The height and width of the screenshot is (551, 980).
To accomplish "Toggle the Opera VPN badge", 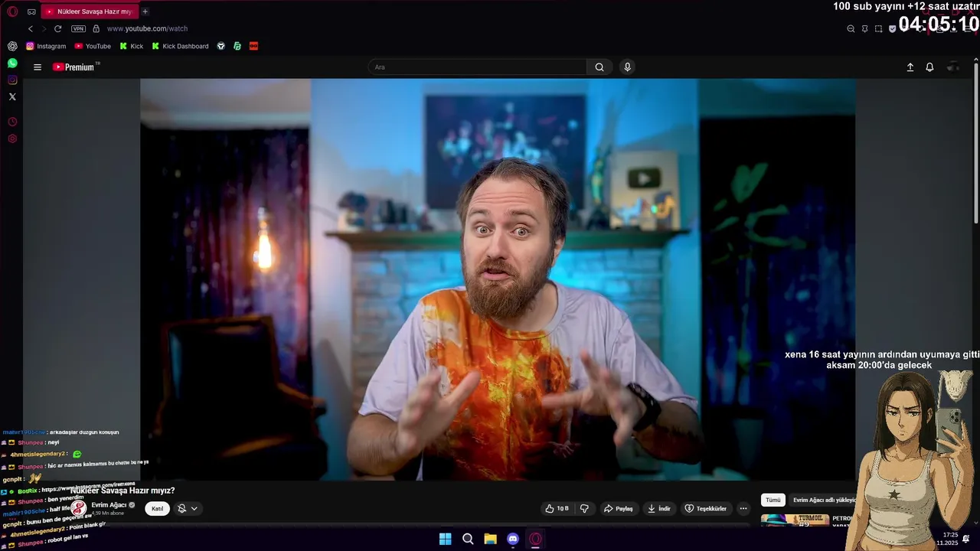I will 78,28.
